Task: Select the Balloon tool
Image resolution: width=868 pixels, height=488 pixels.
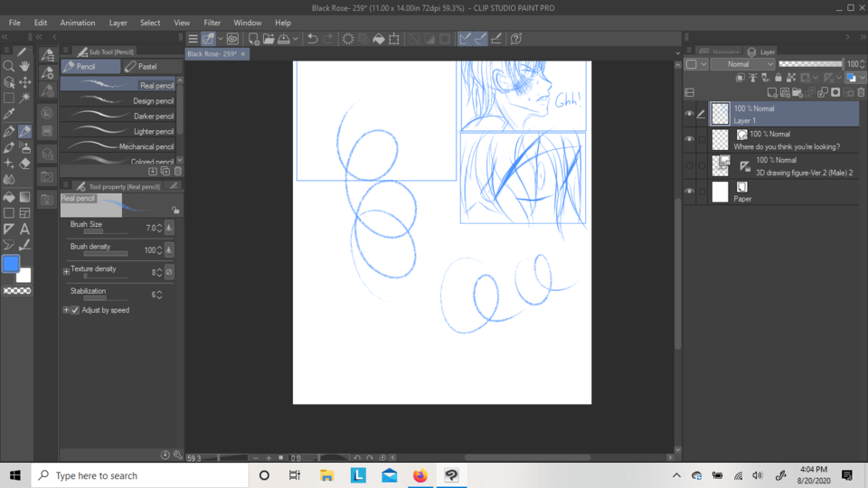Action: (9, 245)
